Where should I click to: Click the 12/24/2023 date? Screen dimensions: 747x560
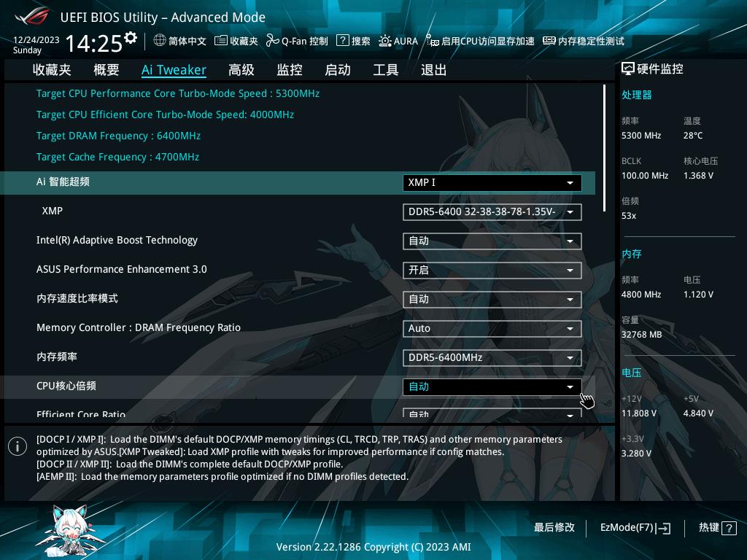(36, 40)
